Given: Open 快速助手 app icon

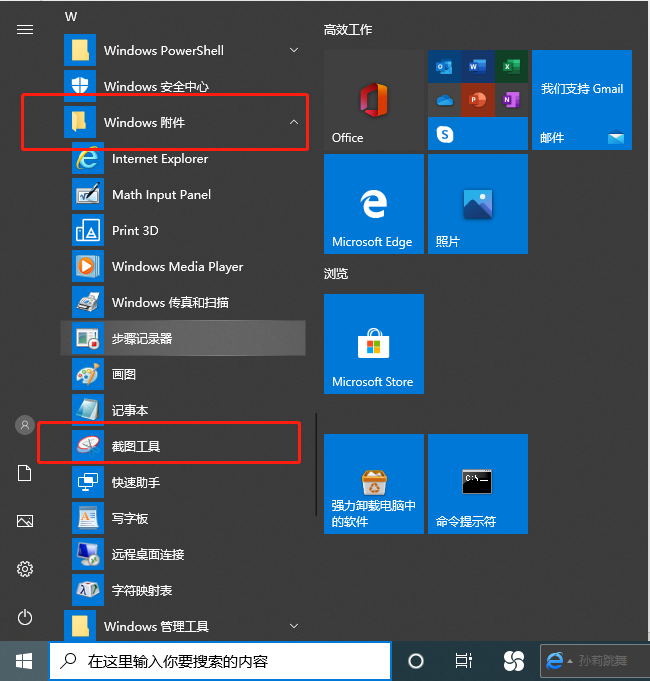Looking at the screenshot, I should coord(88,482).
